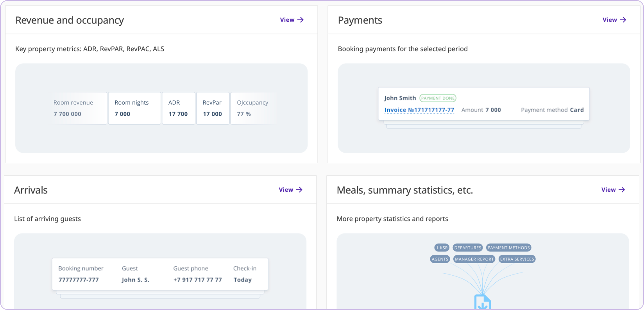Screen dimensions: 644x310
Task: Click the Payments card heading
Action: (360, 20)
